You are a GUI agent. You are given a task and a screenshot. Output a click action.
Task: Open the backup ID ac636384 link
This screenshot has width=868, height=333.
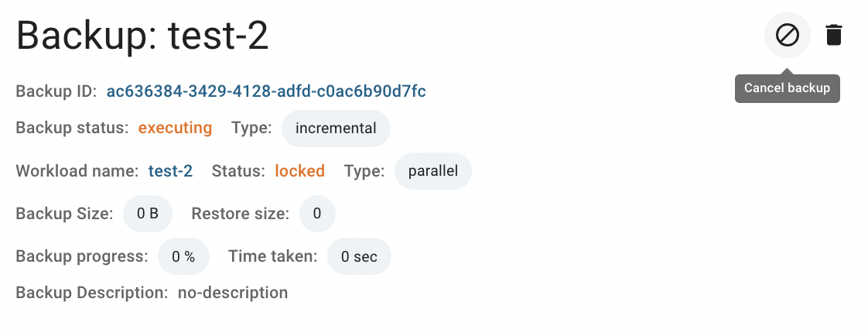point(266,91)
